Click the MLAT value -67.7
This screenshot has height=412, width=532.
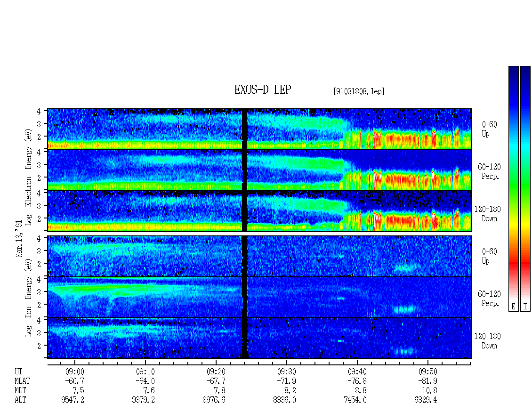pyautogui.click(x=216, y=381)
